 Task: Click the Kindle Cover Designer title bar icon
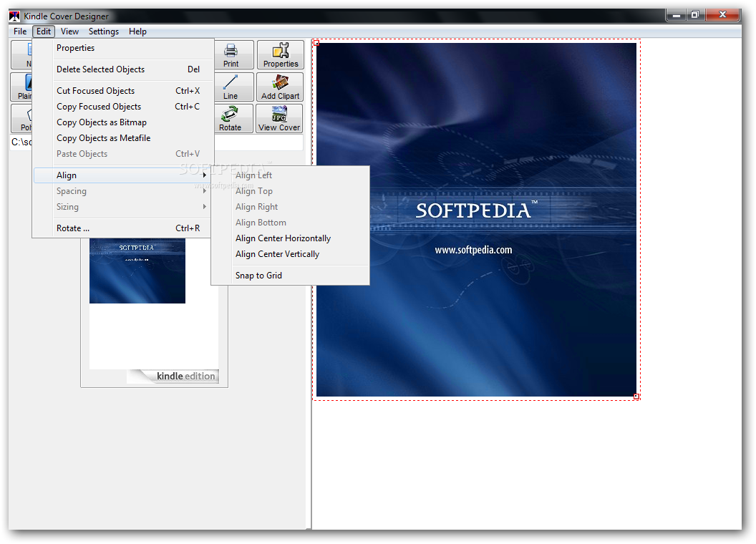tap(14, 16)
